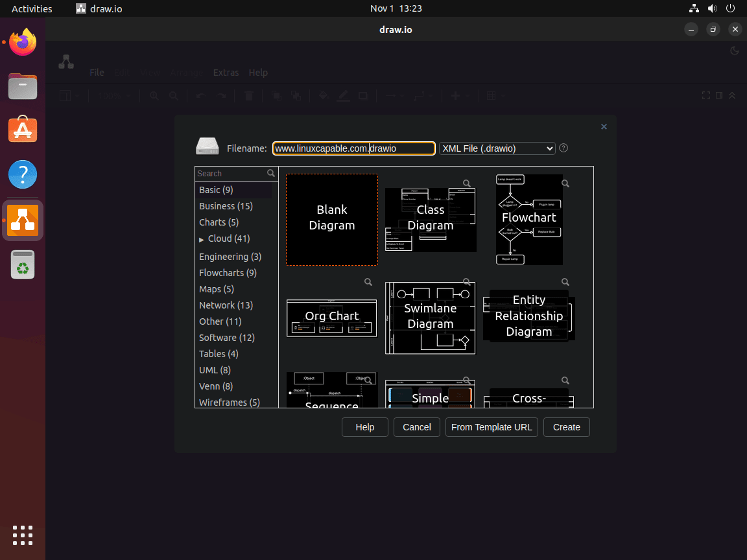Click the Zoom In magnifier icon
747x560 pixels.
[153, 95]
